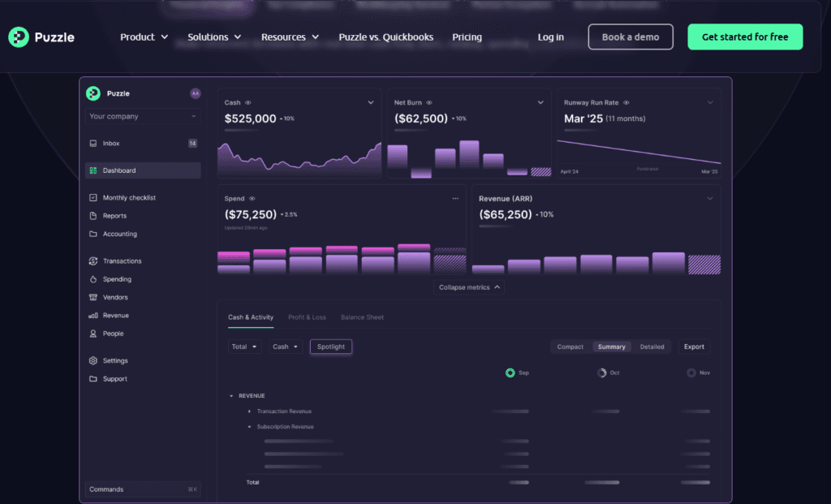Open the Cash dropdown filter
The width and height of the screenshot is (831, 504).
coord(285,347)
